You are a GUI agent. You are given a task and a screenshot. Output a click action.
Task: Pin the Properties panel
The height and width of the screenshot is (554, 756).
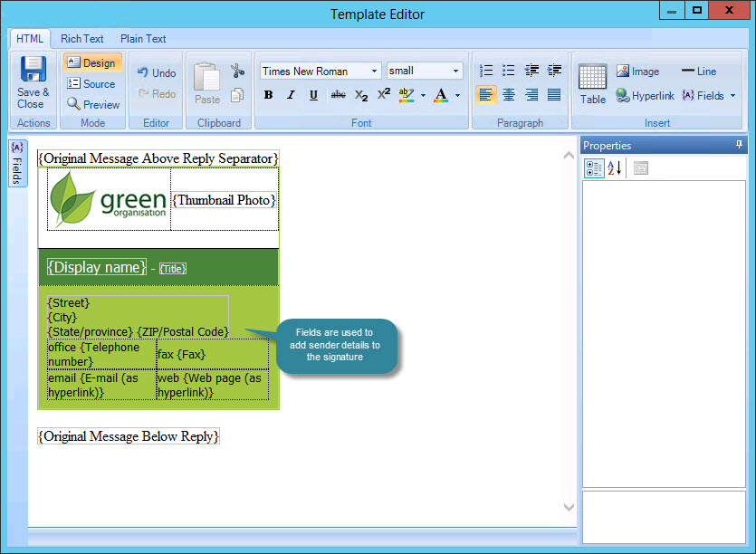[739, 145]
